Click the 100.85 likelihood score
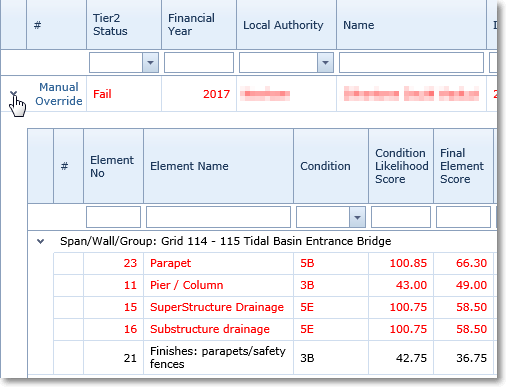506x387 pixels. (x=401, y=263)
